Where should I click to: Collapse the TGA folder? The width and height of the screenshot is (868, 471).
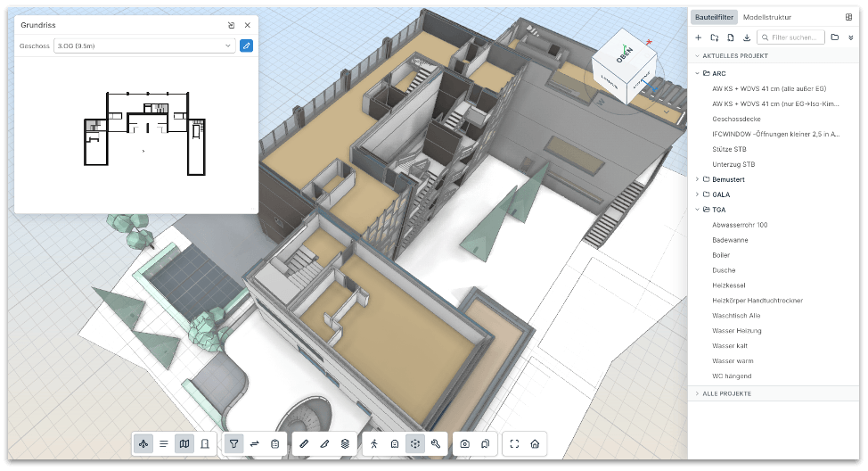(x=698, y=210)
